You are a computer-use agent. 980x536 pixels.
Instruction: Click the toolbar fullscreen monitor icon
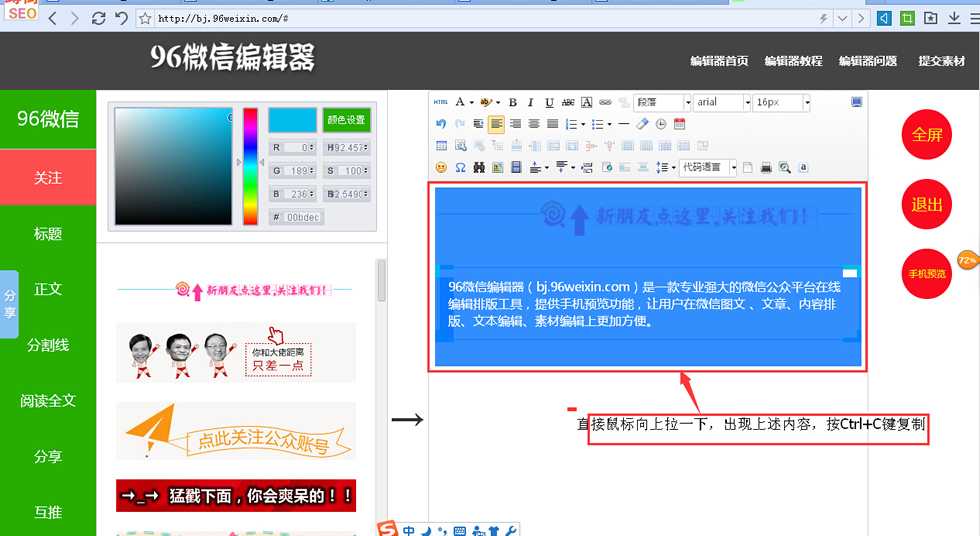[x=857, y=102]
